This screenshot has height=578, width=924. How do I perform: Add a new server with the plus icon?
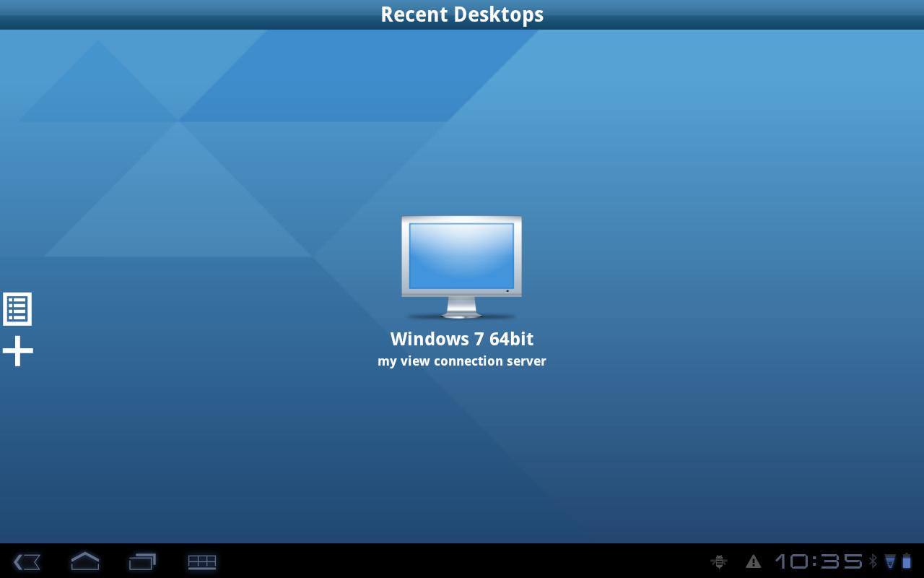tap(18, 351)
